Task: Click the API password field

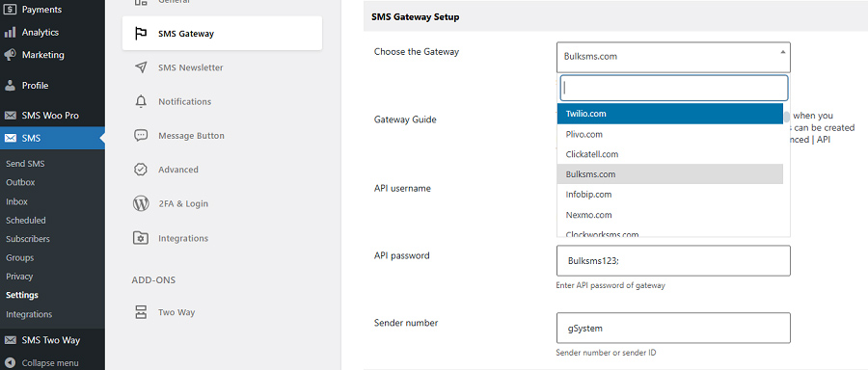Action: tap(673, 260)
